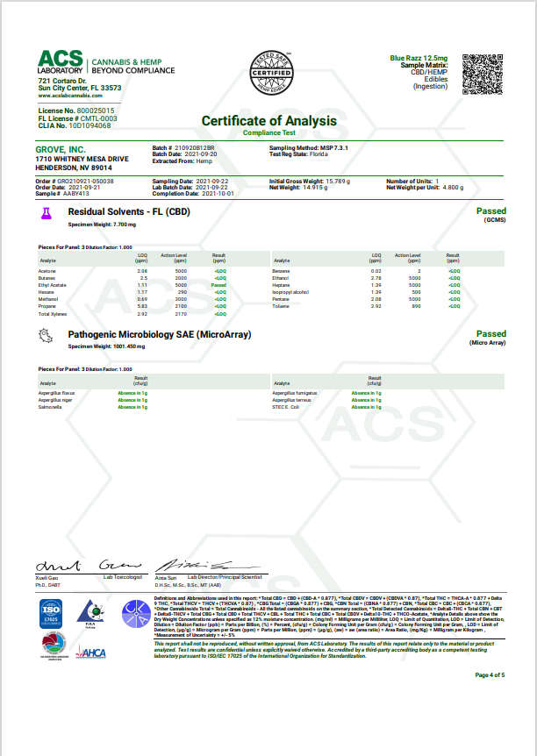Click Batch # 210920B12BR
This screenshot has height=756, width=537.
pyautogui.click(x=183, y=148)
